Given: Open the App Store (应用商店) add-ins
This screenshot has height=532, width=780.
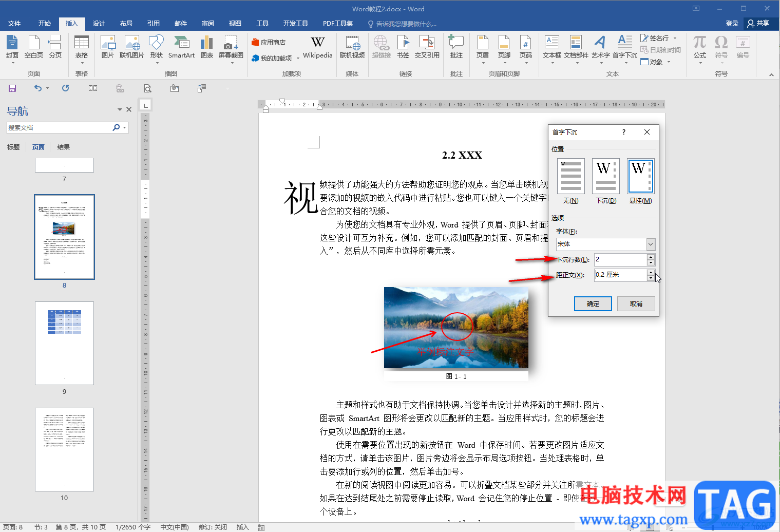Looking at the screenshot, I should coord(269,42).
